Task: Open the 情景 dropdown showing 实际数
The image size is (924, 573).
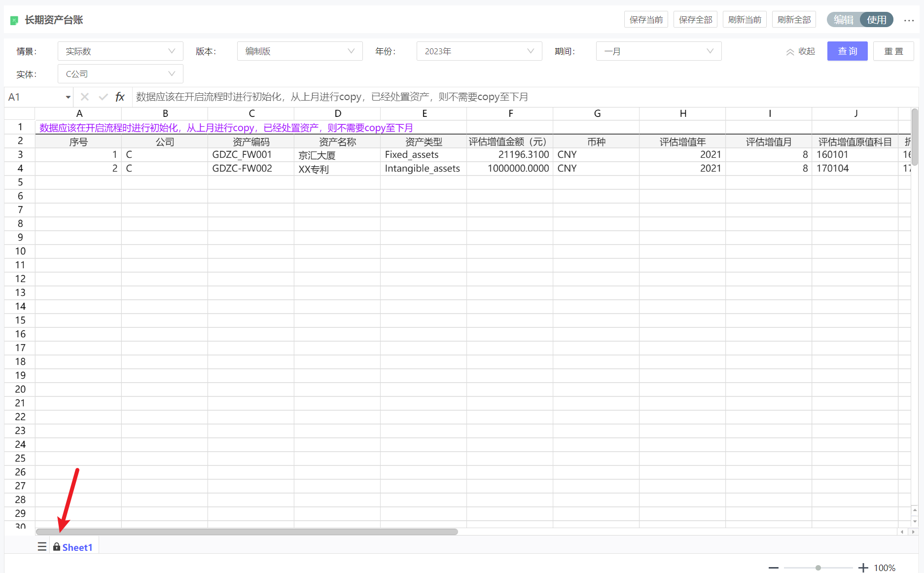Action: click(120, 51)
